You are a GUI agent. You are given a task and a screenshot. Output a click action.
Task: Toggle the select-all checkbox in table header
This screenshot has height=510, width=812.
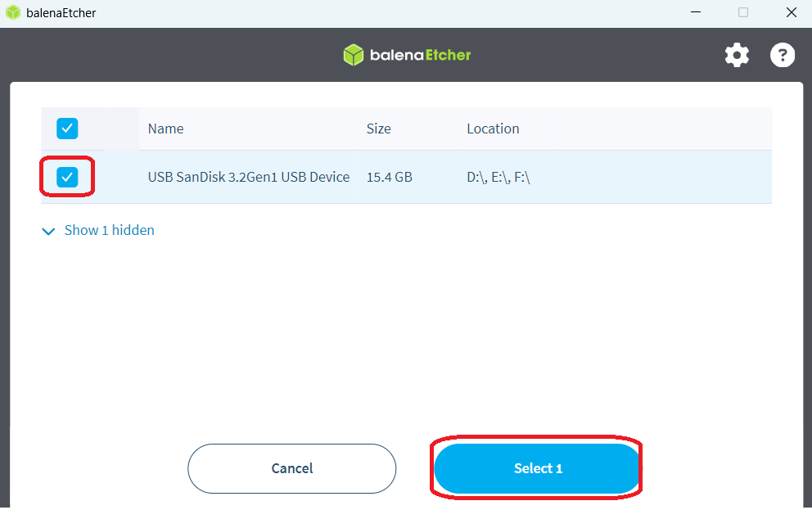point(67,129)
